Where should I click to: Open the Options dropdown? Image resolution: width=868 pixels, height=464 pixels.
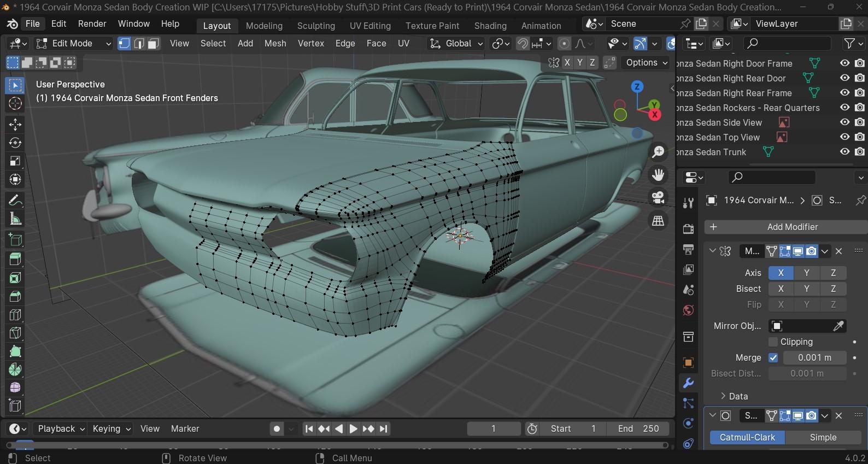647,63
